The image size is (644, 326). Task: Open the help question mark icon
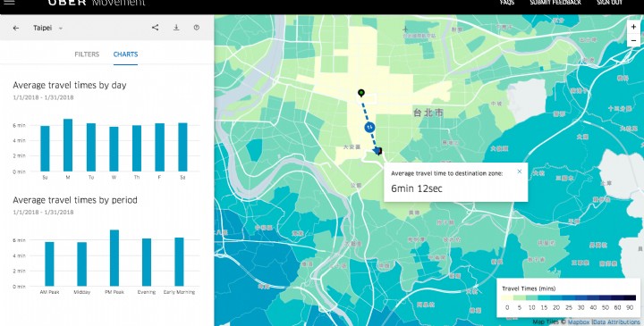(196, 28)
